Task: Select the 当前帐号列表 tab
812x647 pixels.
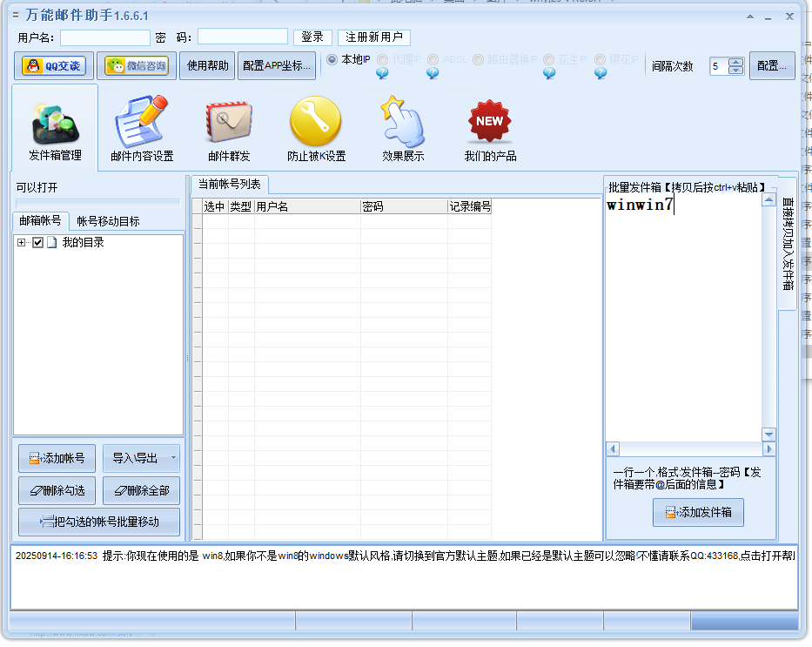Action: (x=228, y=184)
